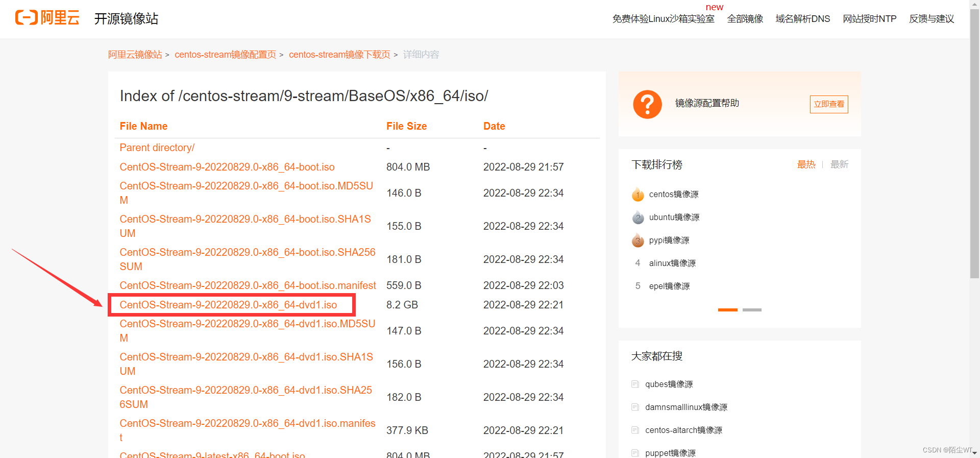This screenshot has height=458, width=980.
Task: Open the dvd1.iso.SHA256SUM file link
Action: point(246,397)
